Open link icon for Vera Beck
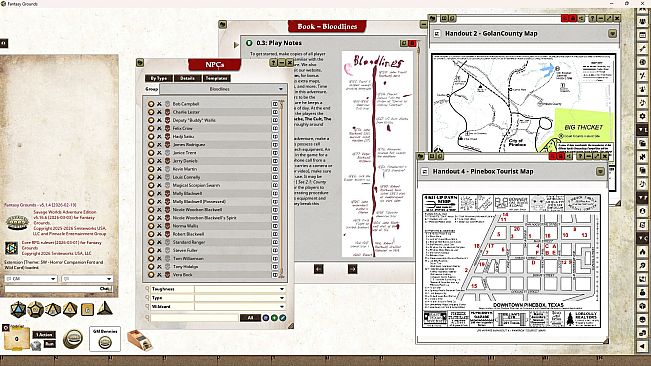This screenshot has height=366, width=651. (x=275, y=275)
